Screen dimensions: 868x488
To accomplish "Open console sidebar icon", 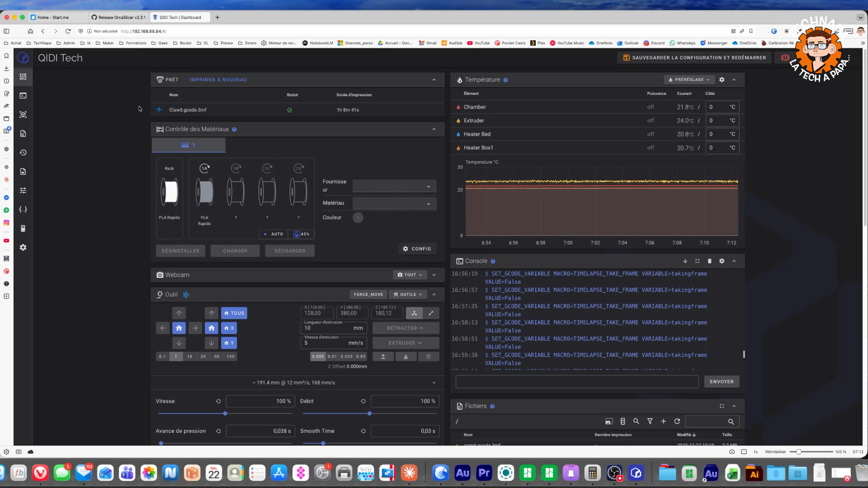I will point(23,96).
